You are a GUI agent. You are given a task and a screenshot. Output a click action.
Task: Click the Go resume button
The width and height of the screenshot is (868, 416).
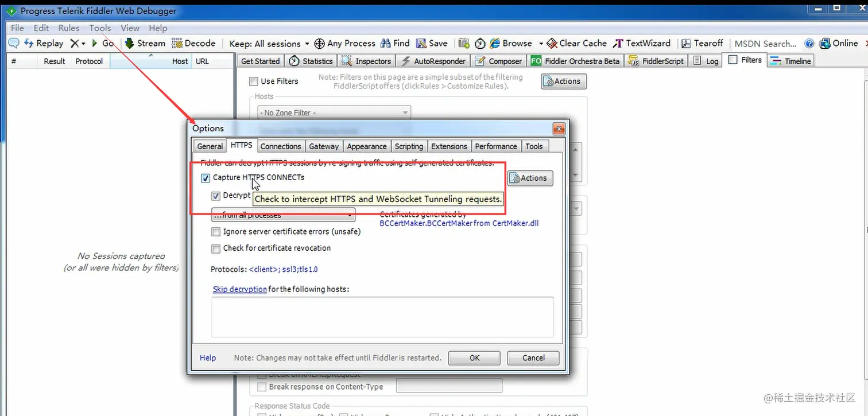point(103,44)
